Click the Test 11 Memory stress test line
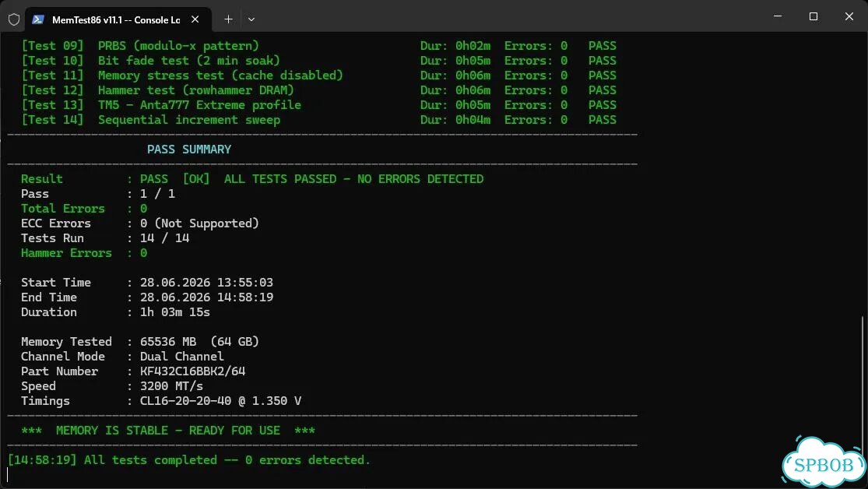The width and height of the screenshot is (868, 489). click(319, 76)
